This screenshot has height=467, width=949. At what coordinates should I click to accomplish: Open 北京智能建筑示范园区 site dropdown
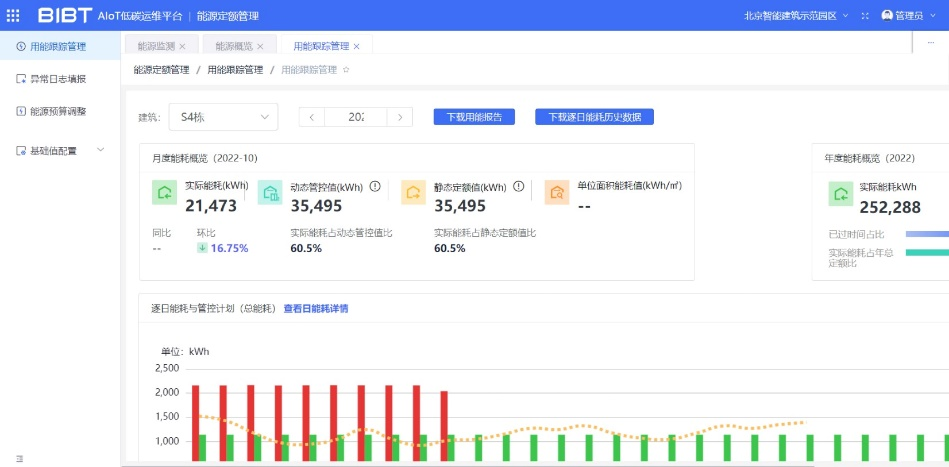coord(796,16)
